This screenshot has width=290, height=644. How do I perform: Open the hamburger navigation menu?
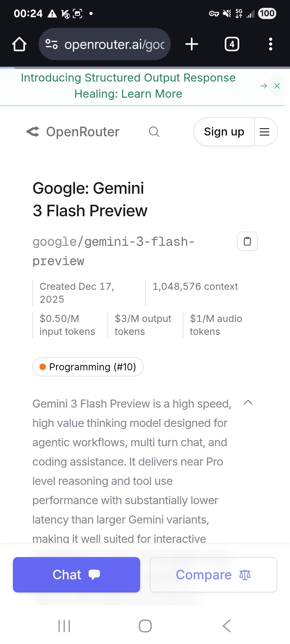click(x=265, y=132)
